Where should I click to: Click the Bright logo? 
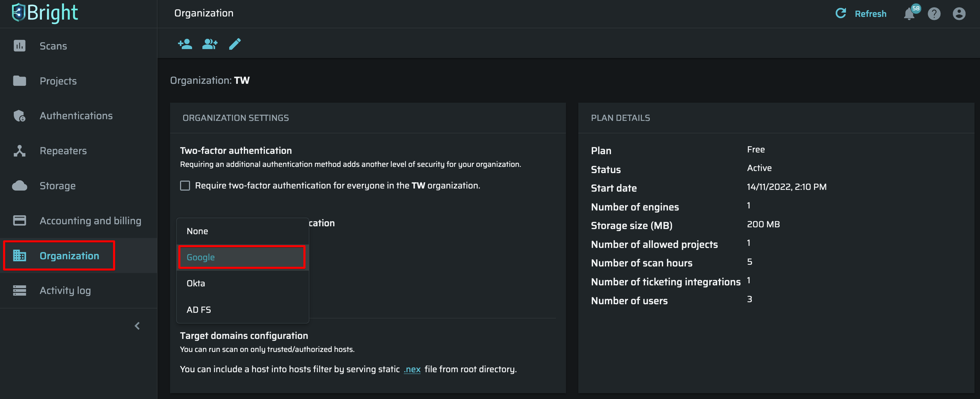[45, 13]
